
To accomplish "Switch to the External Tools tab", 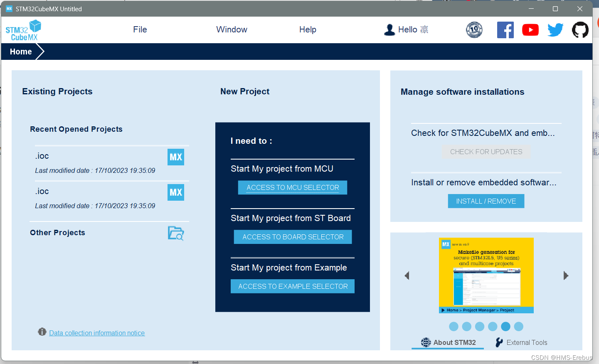I will tap(521, 342).
